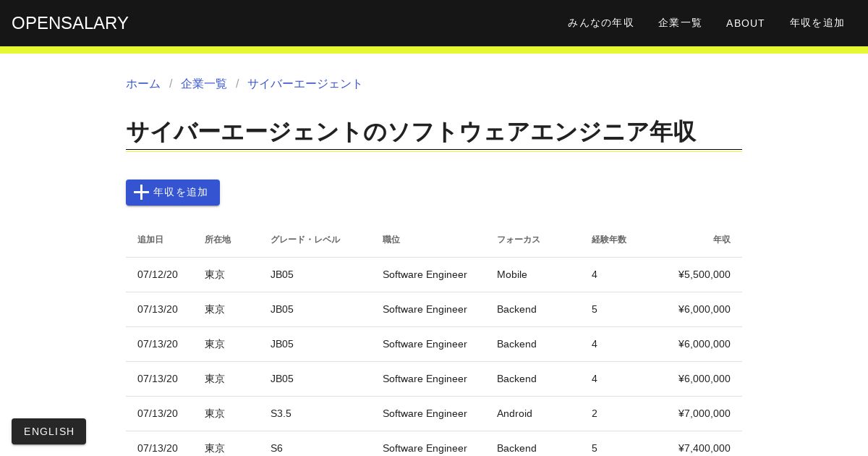The width and height of the screenshot is (868, 456).
Task: Click the S6 grade cell
Action: (x=276, y=449)
